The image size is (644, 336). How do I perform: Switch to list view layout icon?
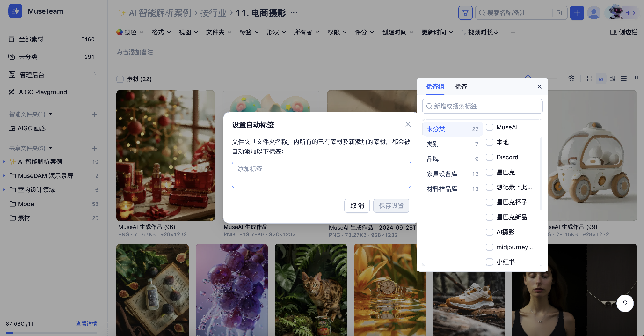624,79
